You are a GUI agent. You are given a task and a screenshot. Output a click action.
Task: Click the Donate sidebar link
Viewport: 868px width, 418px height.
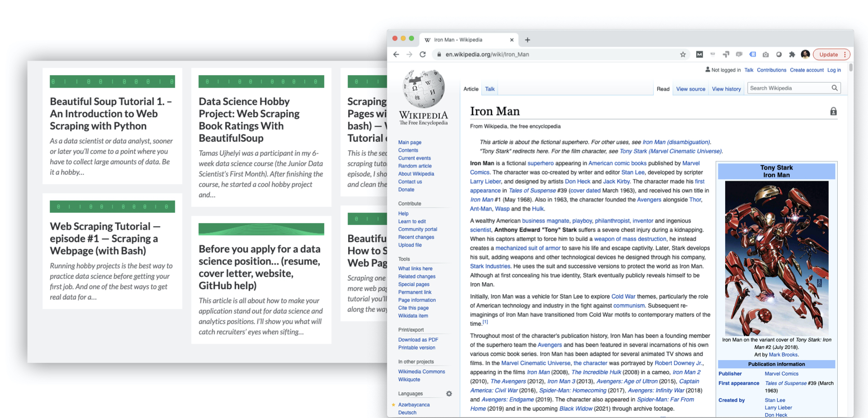point(406,190)
